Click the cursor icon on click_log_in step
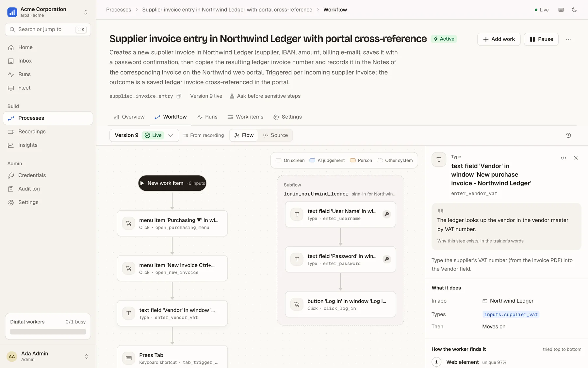588x368 pixels. pos(297,304)
